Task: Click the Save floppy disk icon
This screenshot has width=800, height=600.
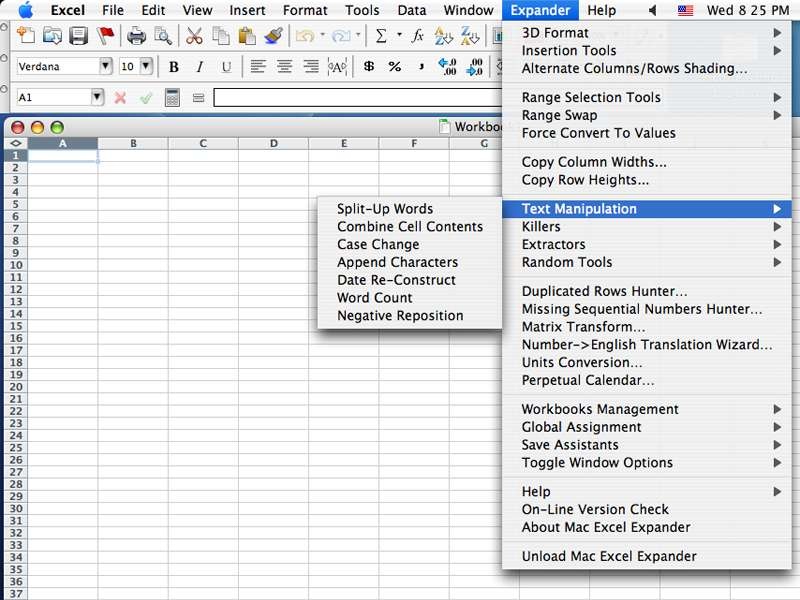Action: [x=79, y=36]
